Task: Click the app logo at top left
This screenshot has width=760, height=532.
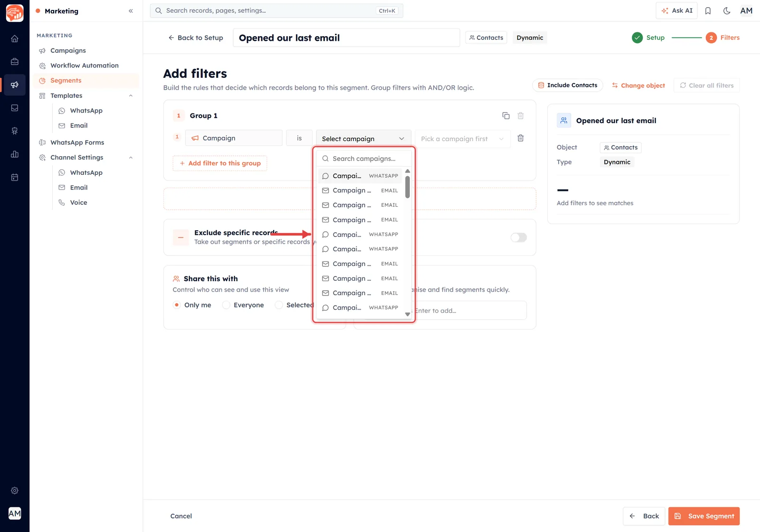Action: [15, 13]
